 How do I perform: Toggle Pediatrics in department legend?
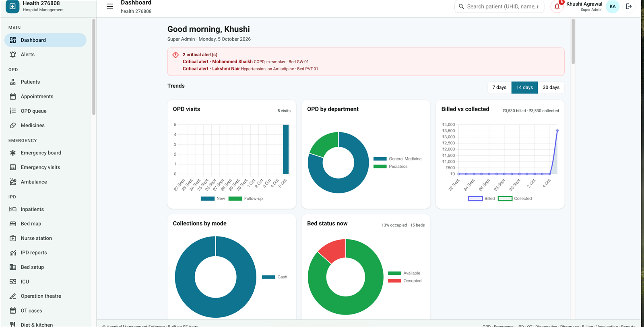tap(390, 167)
